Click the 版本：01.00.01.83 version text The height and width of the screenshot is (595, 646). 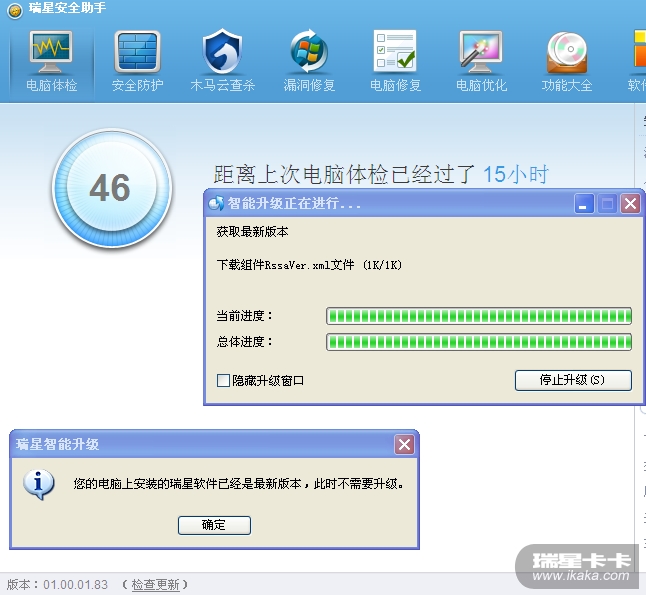57,584
